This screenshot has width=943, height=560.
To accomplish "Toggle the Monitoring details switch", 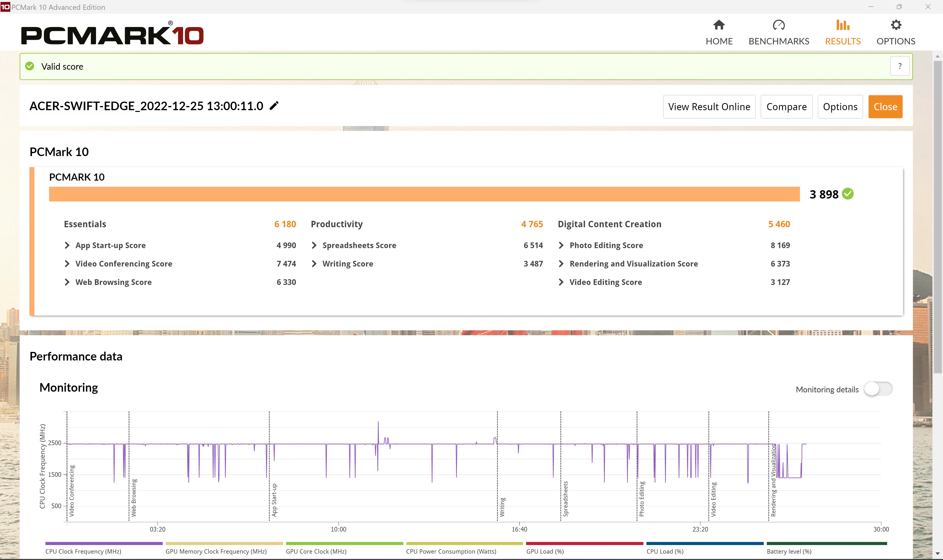I will 878,389.
